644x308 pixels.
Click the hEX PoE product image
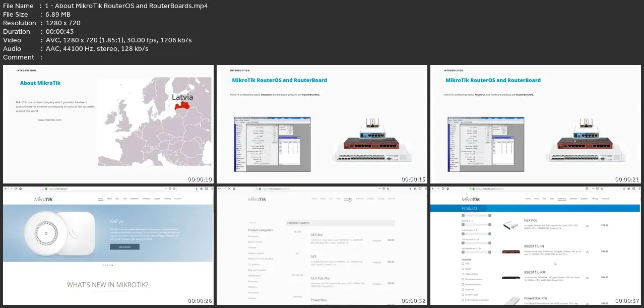click(511, 226)
